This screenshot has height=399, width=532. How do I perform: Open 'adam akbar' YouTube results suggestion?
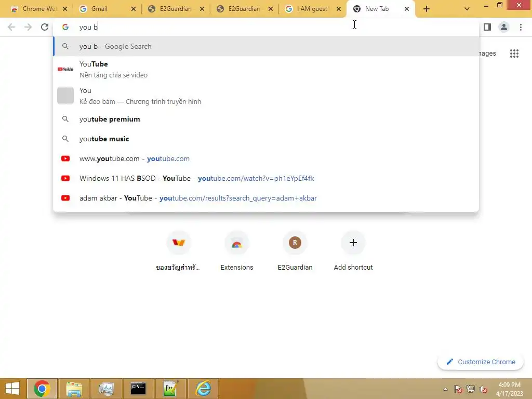(x=266, y=198)
